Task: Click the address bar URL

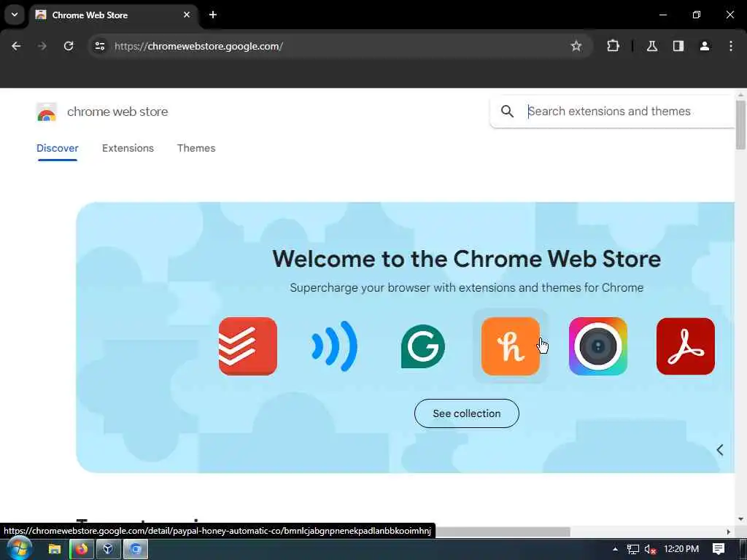Action: 198,46
